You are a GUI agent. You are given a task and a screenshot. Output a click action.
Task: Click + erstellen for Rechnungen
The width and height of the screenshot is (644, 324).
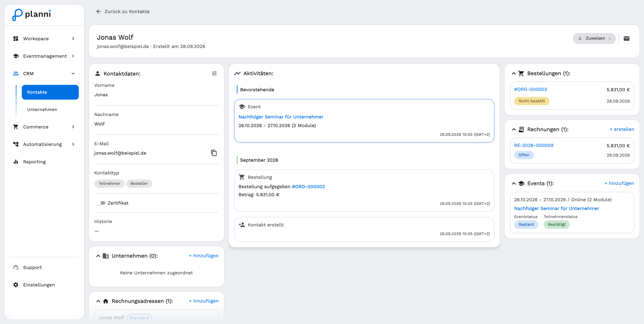click(x=622, y=129)
